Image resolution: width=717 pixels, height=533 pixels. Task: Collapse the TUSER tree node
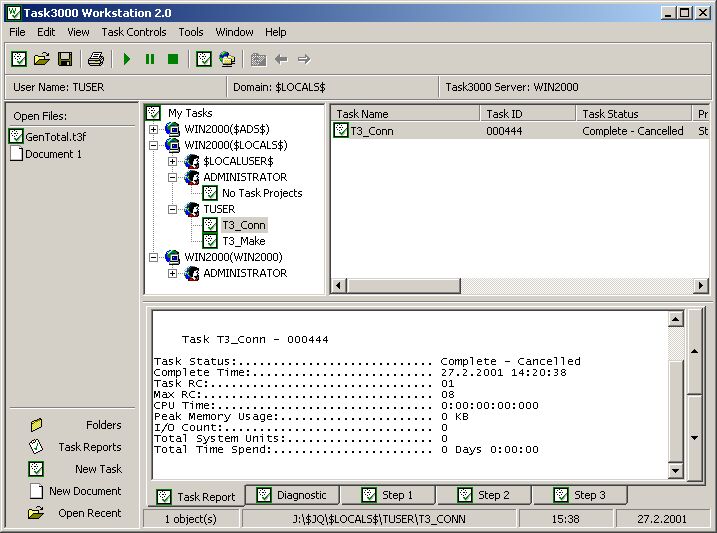pos(173,209)
